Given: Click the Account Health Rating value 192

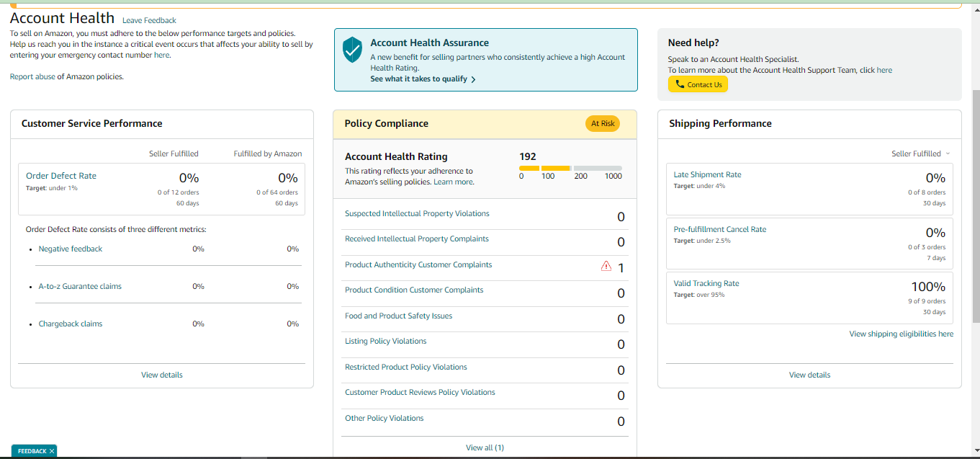Looking at the screenshot, I should tap(528, 156).
